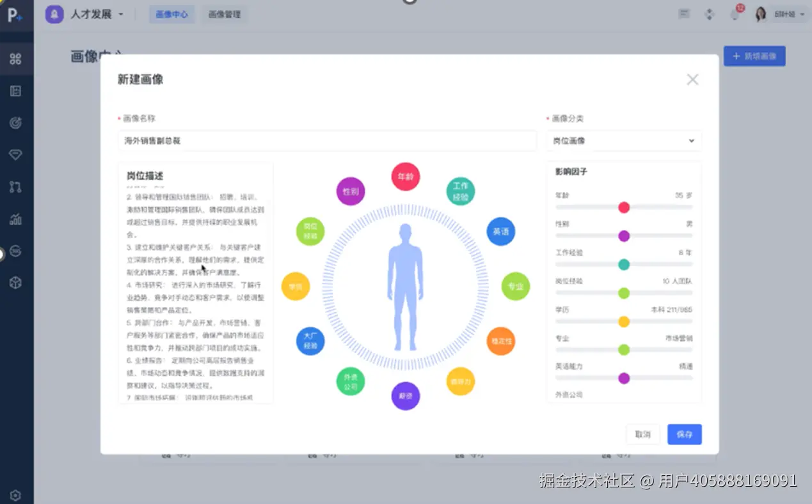
Task: Click the 8 年 value
Action: click(685, 253)
